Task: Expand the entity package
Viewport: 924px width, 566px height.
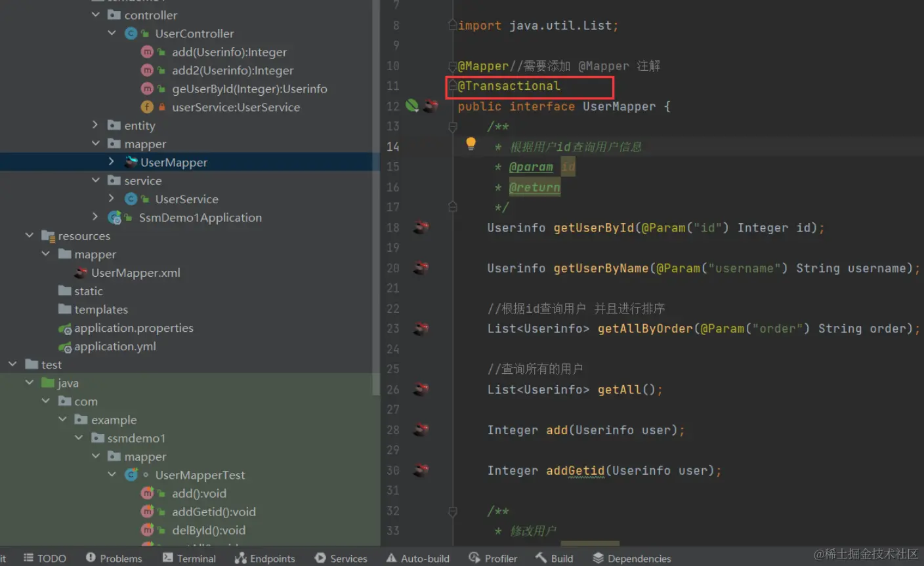Action: [x=96, y=125]
